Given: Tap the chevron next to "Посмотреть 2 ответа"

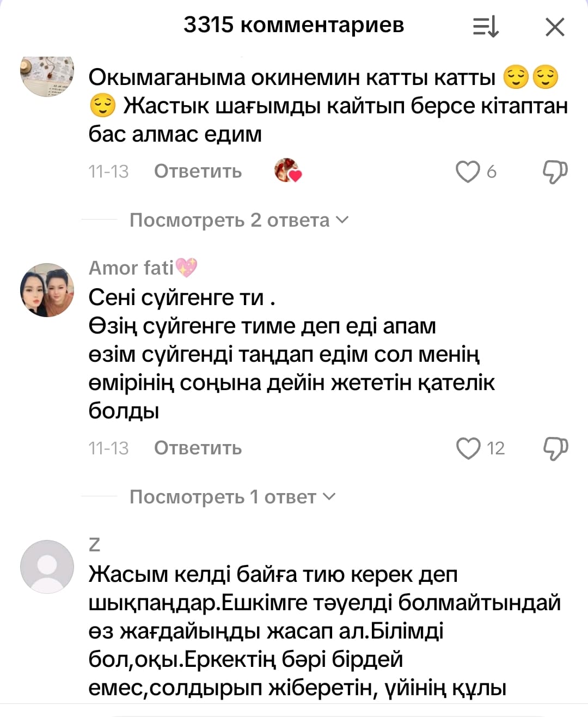Looking at the screenshot, I should (342, 220).
